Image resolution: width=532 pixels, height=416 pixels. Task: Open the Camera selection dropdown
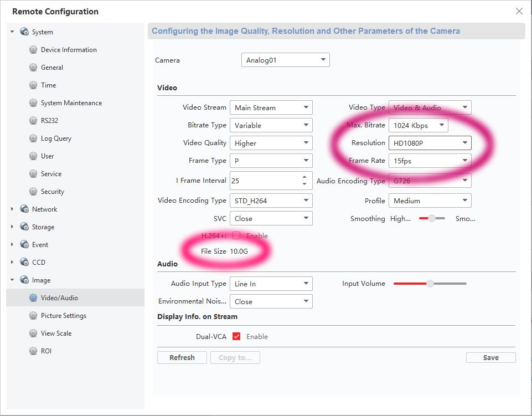pos(285,60)
